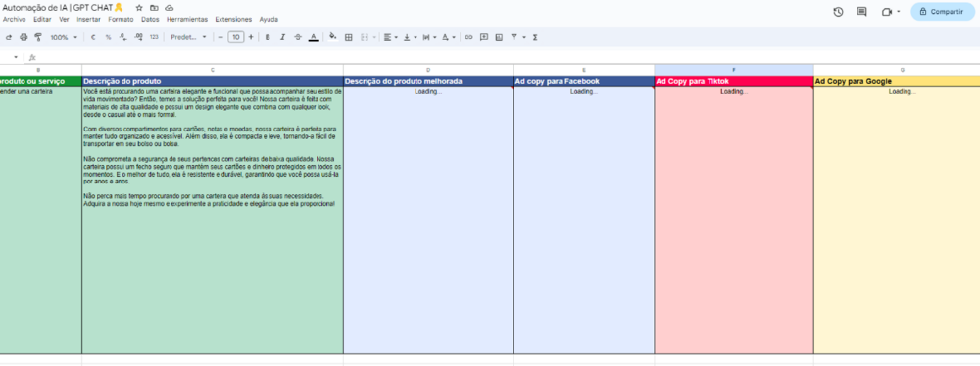Select the 'Descrição do produto melhorada' header cell
980x366 pixels.
[428, 81]
